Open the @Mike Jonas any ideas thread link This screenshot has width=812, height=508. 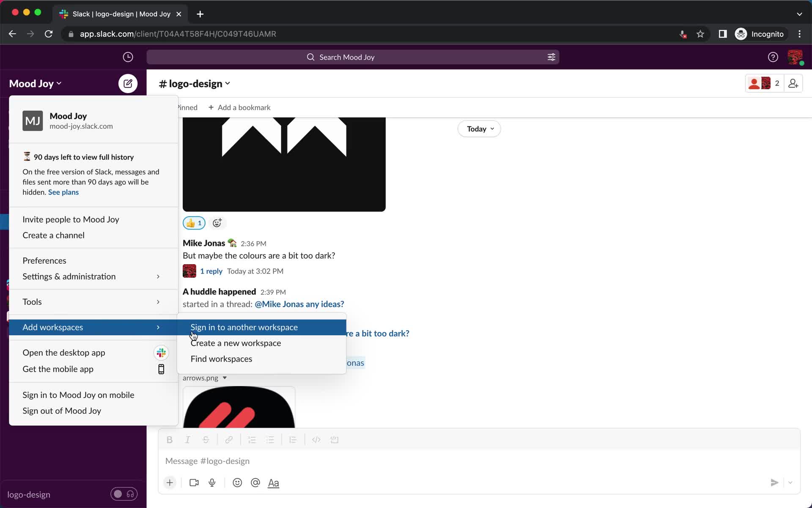pos(299,304)
